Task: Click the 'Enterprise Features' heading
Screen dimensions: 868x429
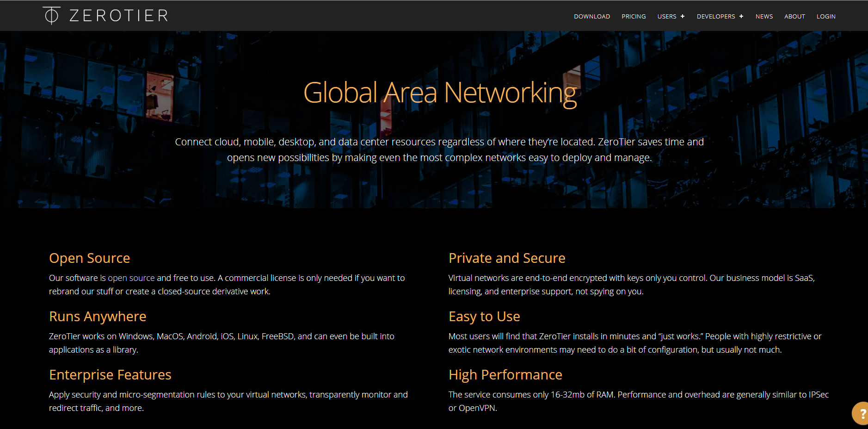Action: (x=110, y=374)
